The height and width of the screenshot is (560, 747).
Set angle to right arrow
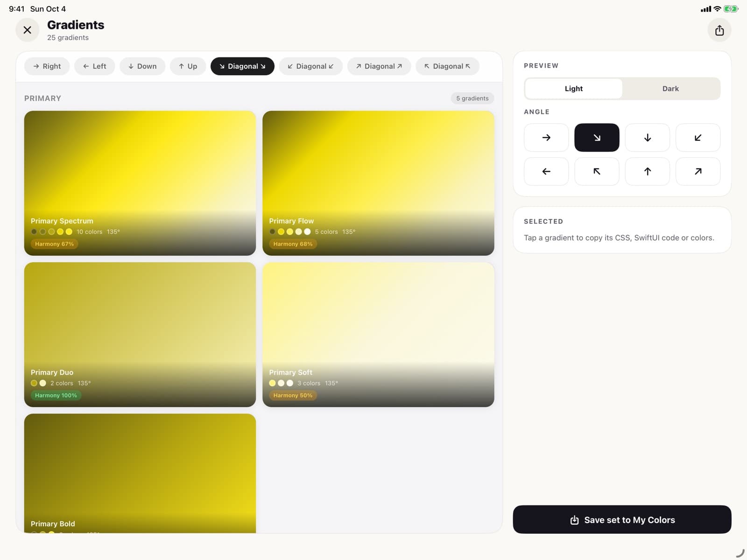[546, 138]
